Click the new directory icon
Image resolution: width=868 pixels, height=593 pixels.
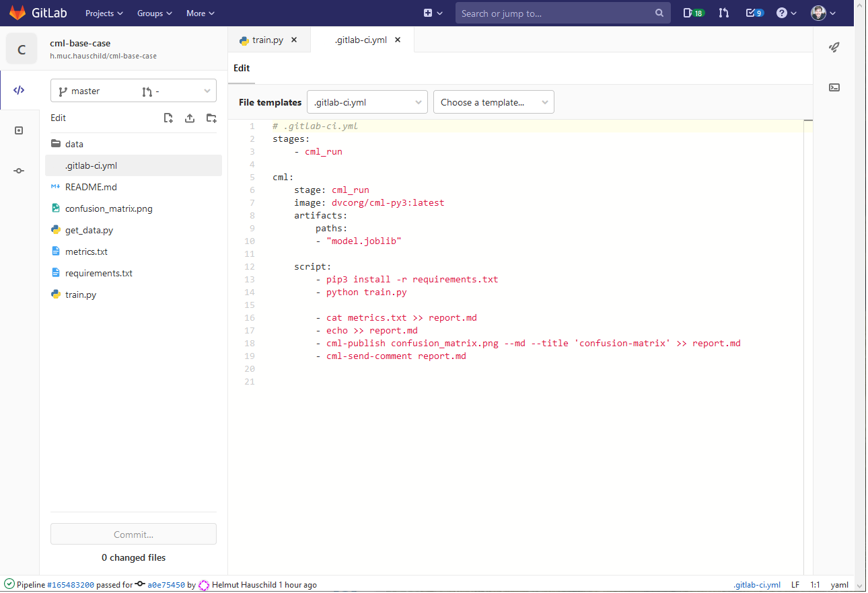click(x=211, y=118)
